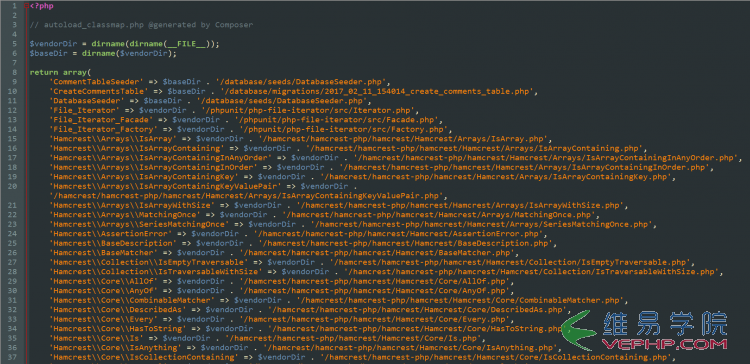Collapse the fold marker beside <?php
750x364 pixels.
26,6
